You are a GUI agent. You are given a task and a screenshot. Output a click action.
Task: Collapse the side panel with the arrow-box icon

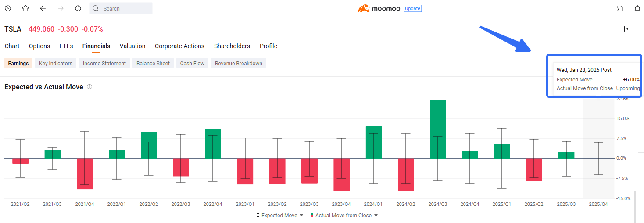click(627, 29)
